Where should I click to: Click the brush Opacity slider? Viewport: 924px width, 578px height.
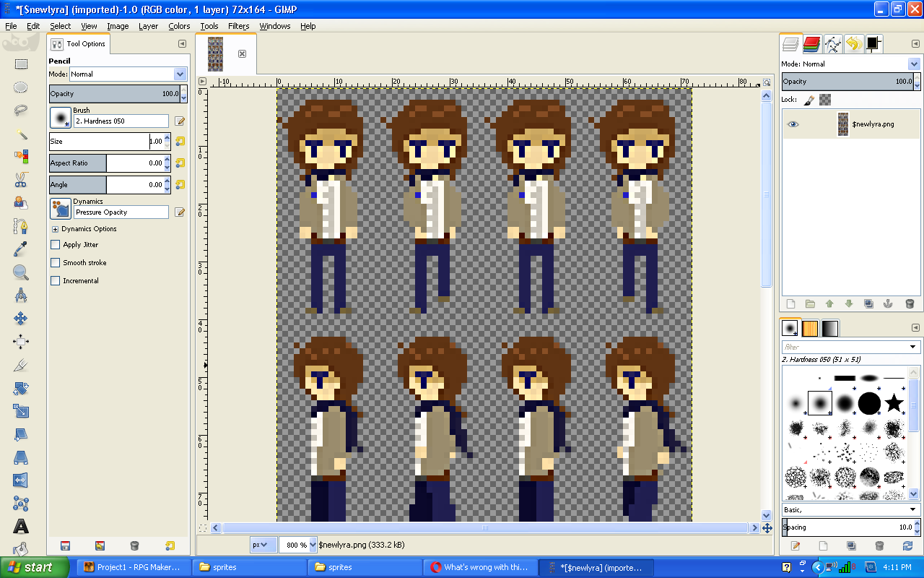click(x=114, y=94)
